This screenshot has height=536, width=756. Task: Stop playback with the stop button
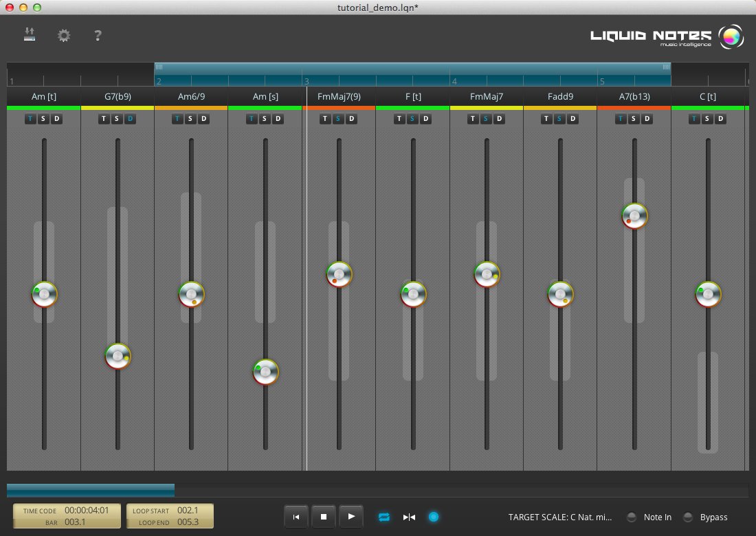coord(324,517)
